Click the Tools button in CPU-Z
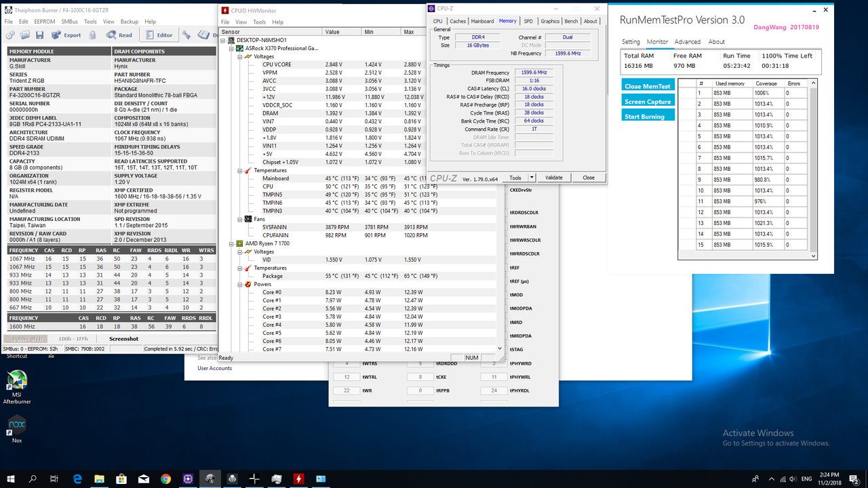 click(515, 178)
